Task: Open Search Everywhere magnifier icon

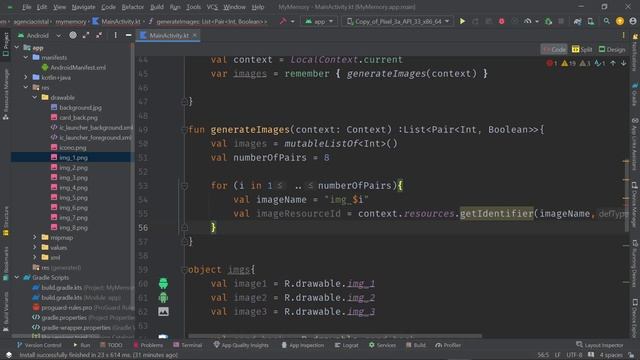Action: point(607,21)
